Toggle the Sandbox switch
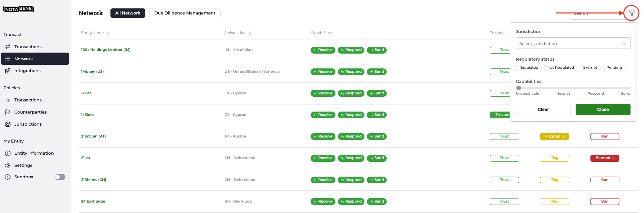Screen dimensions: 644x213 (x=60, y=177)
